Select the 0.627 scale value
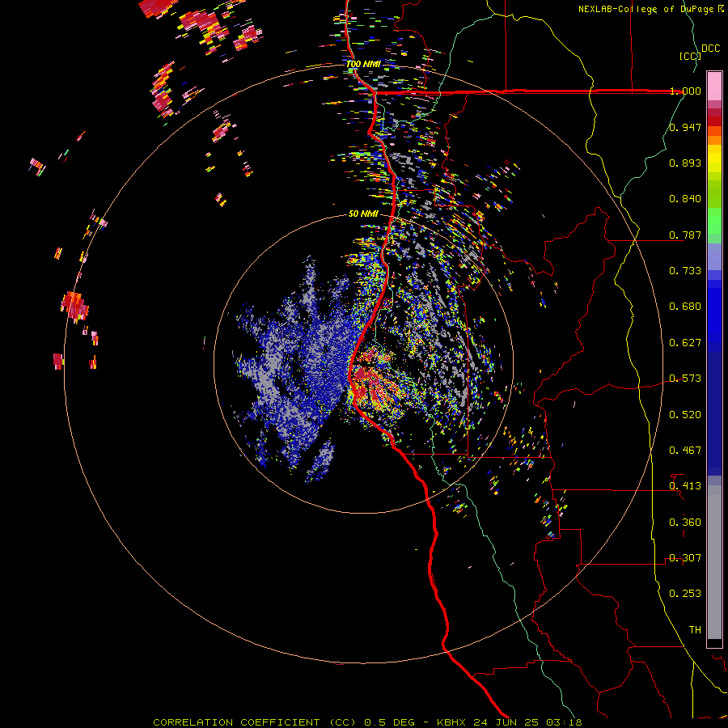Screen dimensions: 728x728 685,343
